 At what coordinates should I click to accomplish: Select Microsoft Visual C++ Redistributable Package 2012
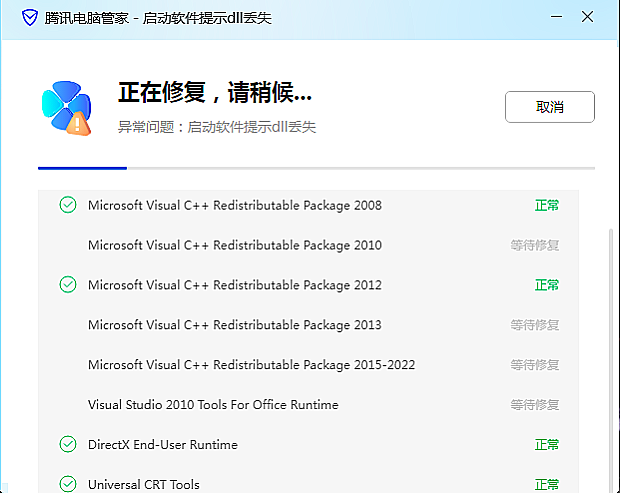click(x=235, y=285)
